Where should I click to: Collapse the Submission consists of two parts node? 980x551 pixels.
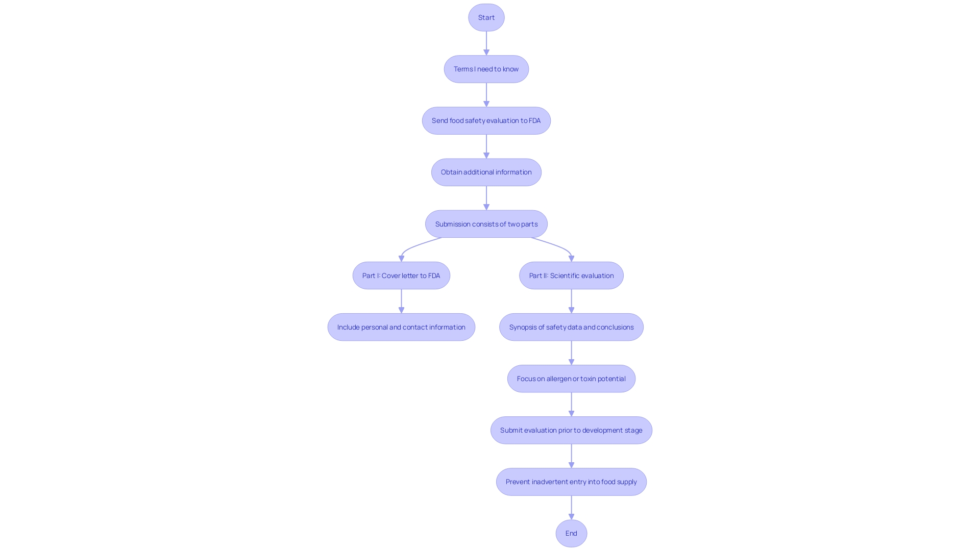(x=486, y=223)
